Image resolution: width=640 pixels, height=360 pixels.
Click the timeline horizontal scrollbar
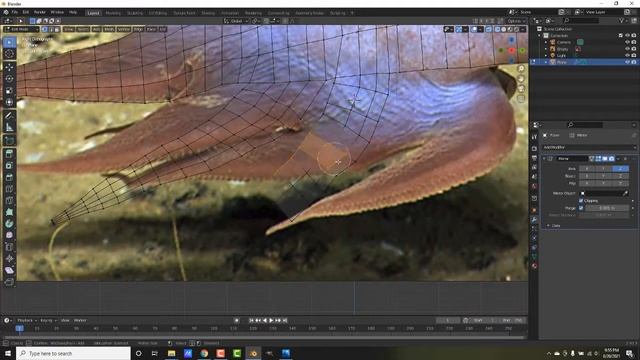click(264, 338)
